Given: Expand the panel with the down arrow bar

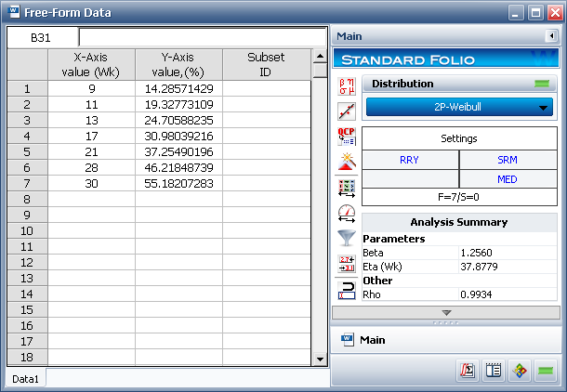Looking at the screenshot, I should pyautogui.click(x=446, y=312).
